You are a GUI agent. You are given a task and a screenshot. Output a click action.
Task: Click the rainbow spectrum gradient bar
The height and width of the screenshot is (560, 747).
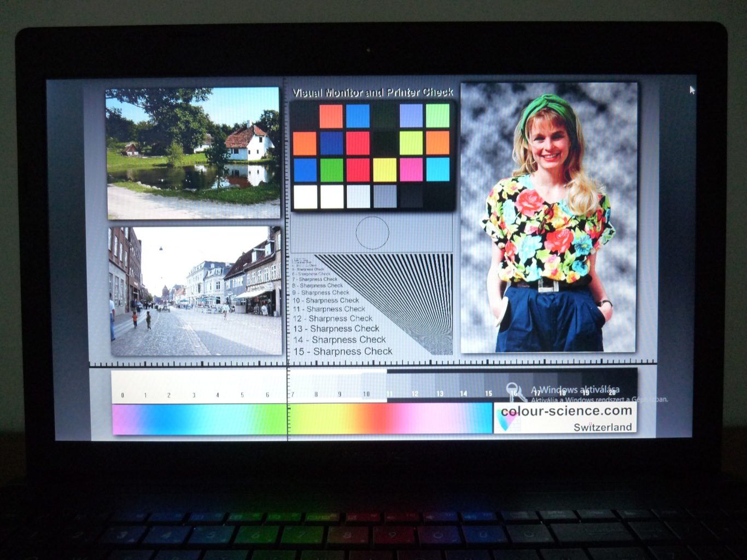(x=302, y=419)
